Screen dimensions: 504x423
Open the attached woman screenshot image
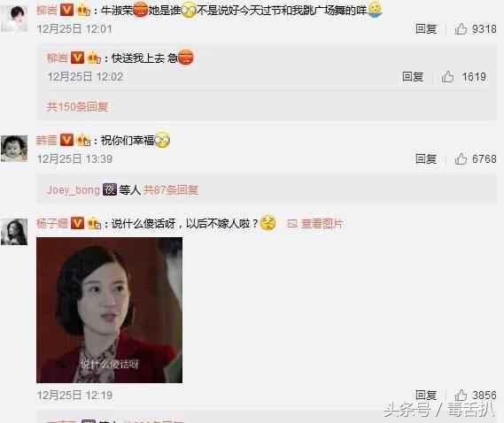pos(109,310)
